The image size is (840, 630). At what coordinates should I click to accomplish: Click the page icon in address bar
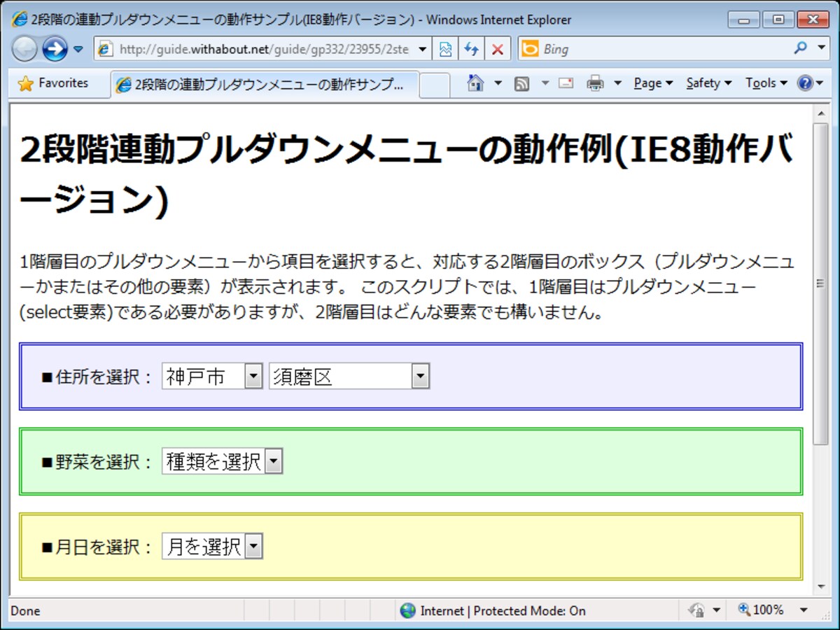pos(106,49)
